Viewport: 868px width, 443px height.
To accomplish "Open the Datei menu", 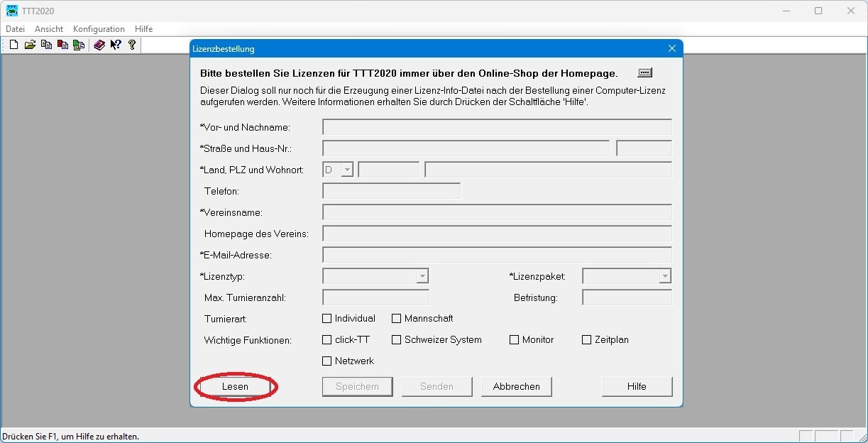I will pyautogui.click(x=16, y=29).
